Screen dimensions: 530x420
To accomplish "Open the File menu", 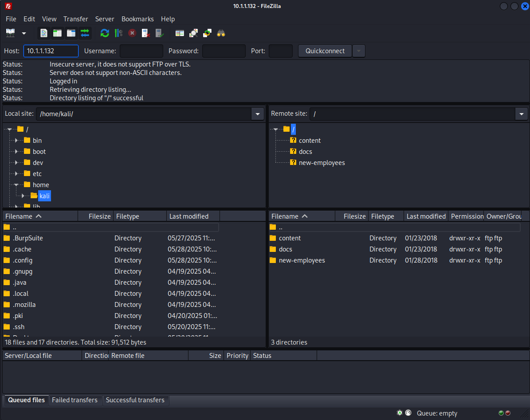I will [11, 19].
